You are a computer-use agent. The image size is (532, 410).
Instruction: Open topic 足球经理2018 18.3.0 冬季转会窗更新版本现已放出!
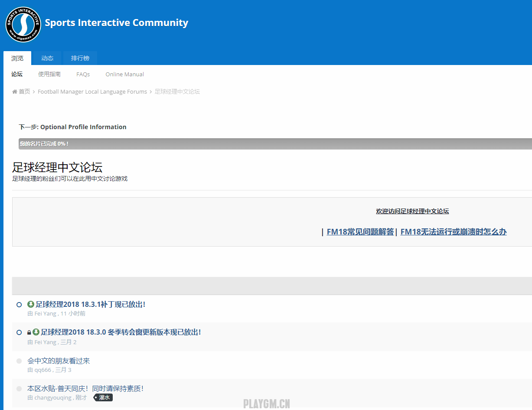click(121, 332)
